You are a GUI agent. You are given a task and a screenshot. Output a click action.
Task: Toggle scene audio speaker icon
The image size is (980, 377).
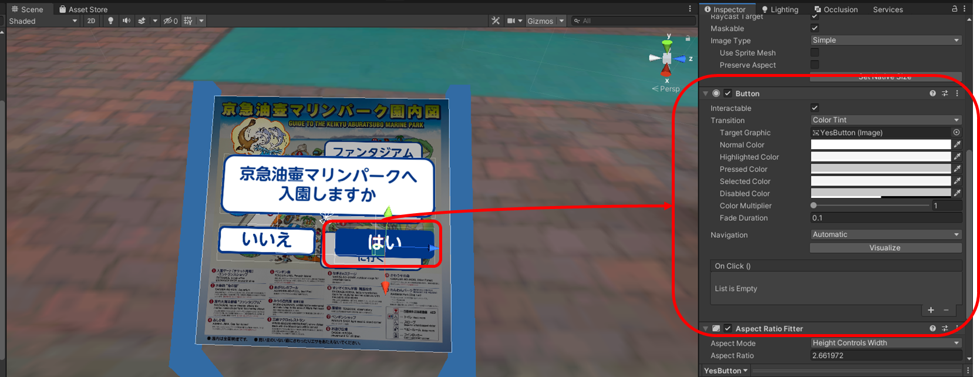click(x=126, y=21)
